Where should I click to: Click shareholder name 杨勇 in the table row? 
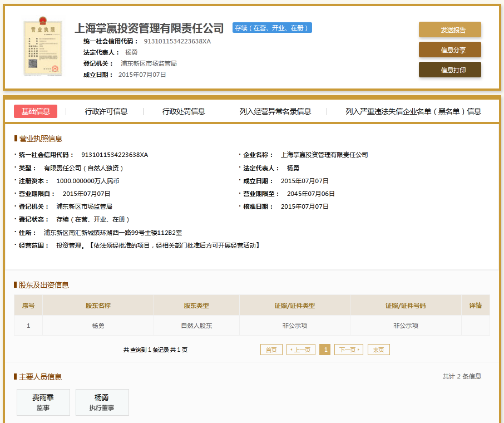click(x=98, y=326)
